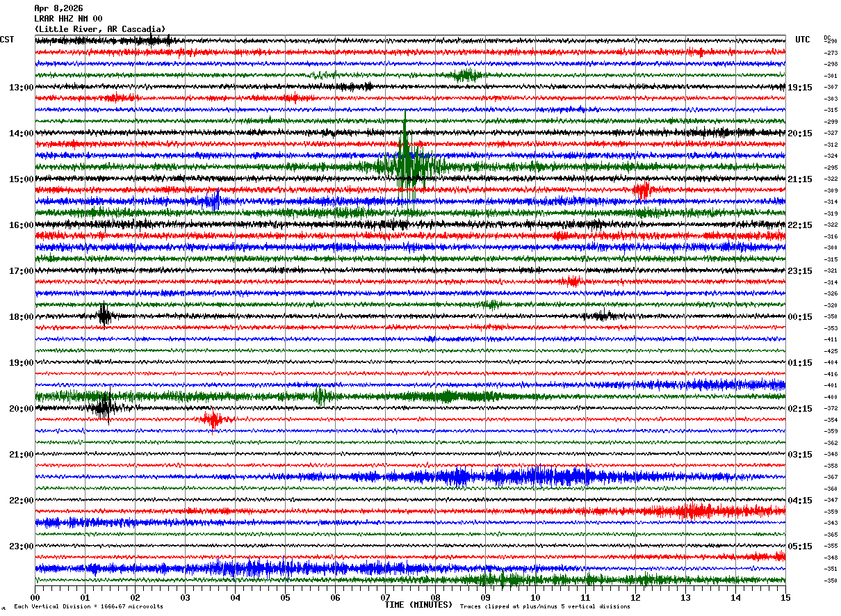The width and height of the screenshot is (841, 616).
Task: Click the 05:15 UTC row label
Action: pos(800,546)
